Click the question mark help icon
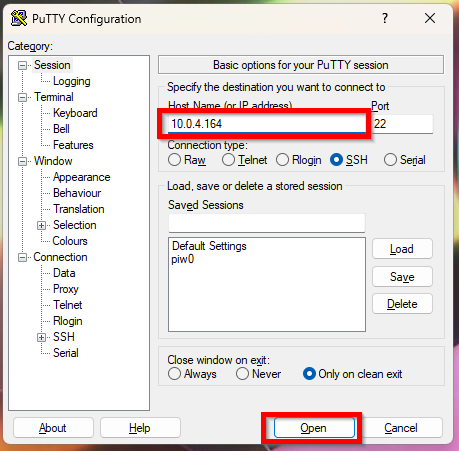 tap(385, 18)
